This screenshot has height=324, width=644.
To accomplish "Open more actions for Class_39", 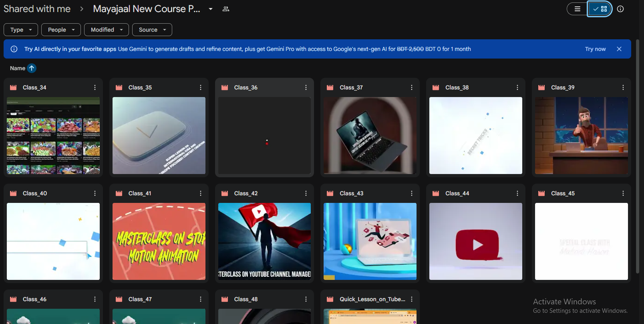I will pos(623,87).
